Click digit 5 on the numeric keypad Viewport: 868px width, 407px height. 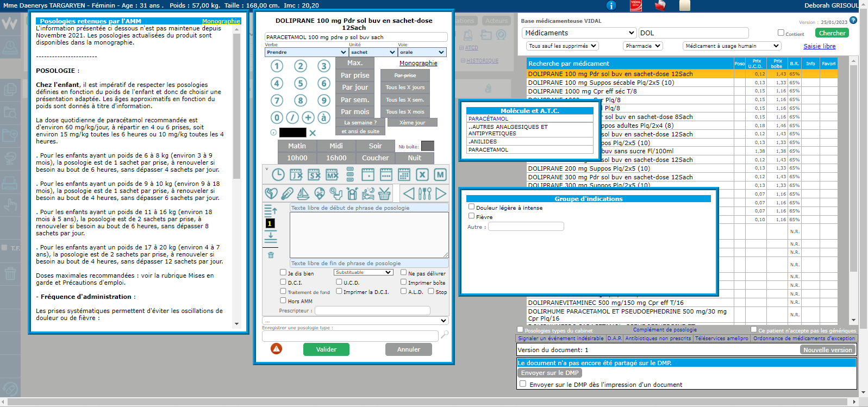[301, 83]
